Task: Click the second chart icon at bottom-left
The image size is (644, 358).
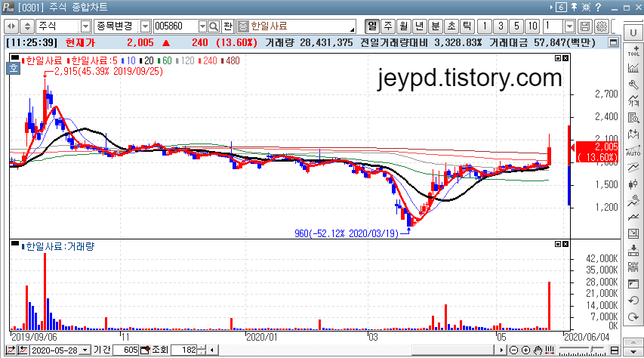Action: 23,350
